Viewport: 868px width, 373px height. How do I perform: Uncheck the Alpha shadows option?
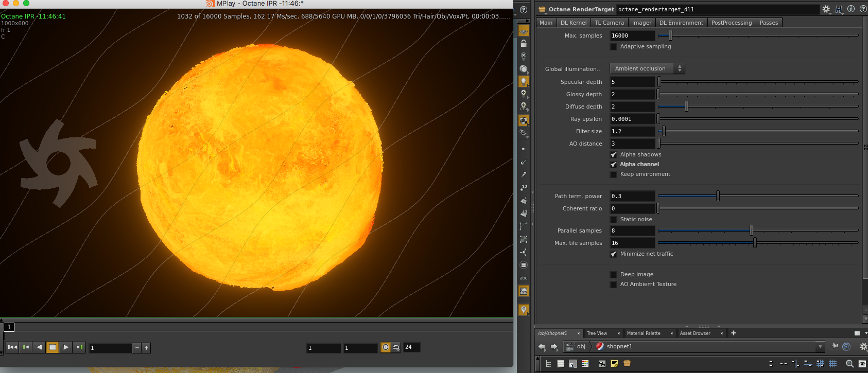tap(613, 155)
